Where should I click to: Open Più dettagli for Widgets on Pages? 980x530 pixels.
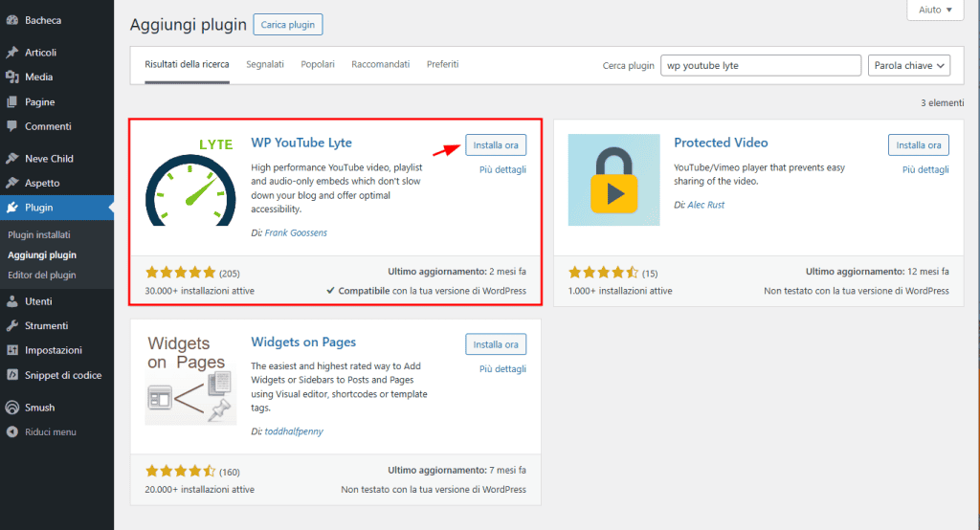pos(502,368)
